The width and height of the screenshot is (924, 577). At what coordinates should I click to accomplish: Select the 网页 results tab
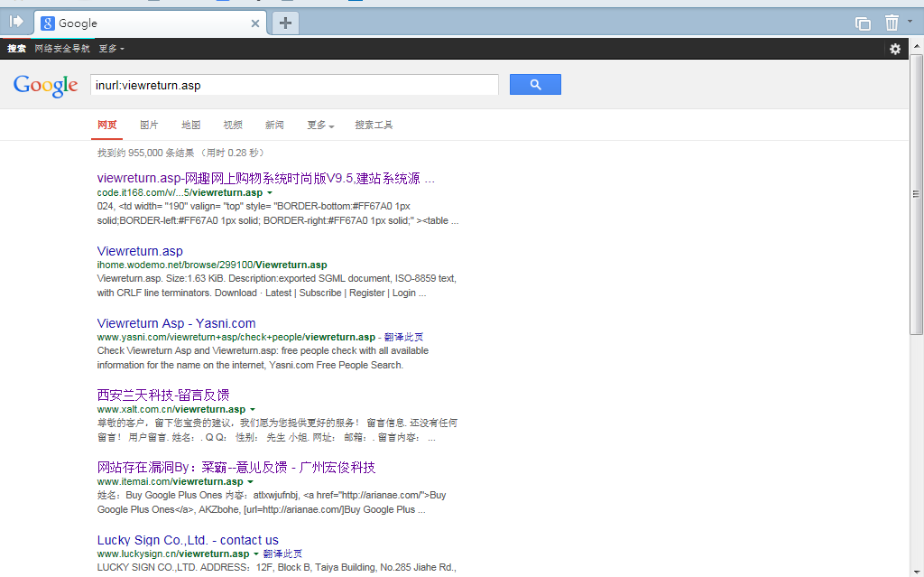107,126
